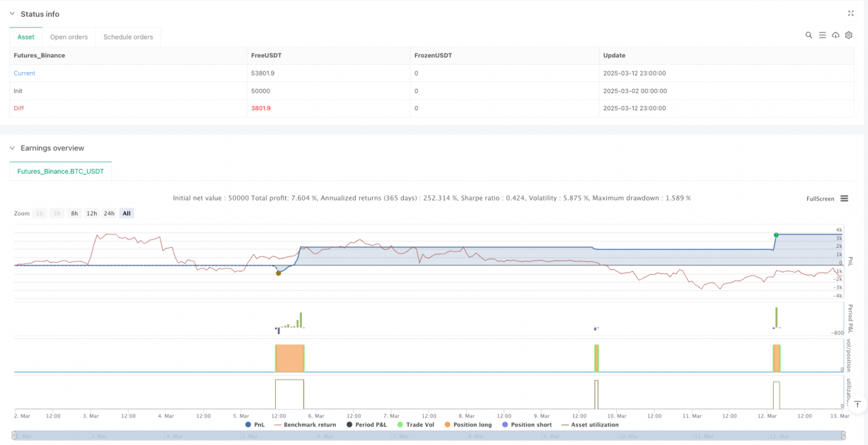
Task: Open the chart hamburger menu icon
Action: [x=845, y=198]
